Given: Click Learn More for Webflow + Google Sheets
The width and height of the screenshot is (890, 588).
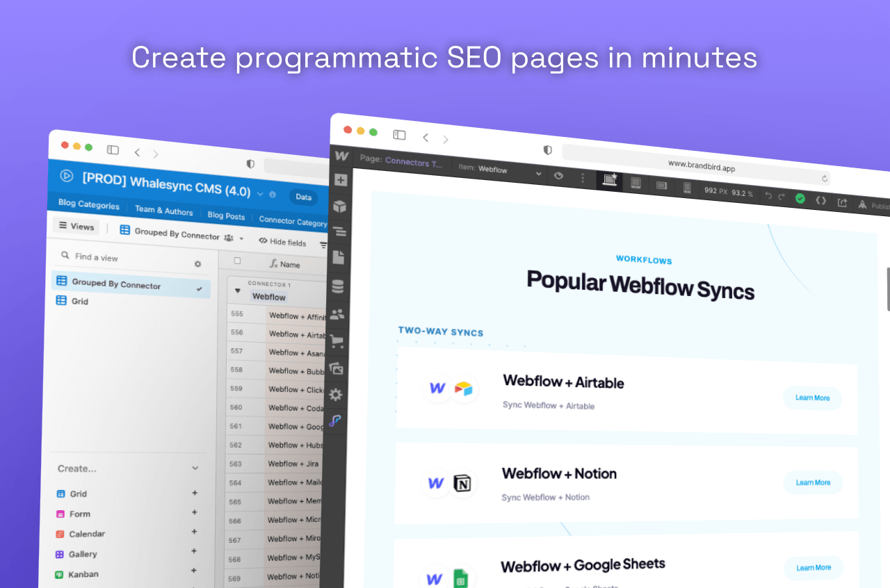Looking at the screenshot, I should (814, 568).
